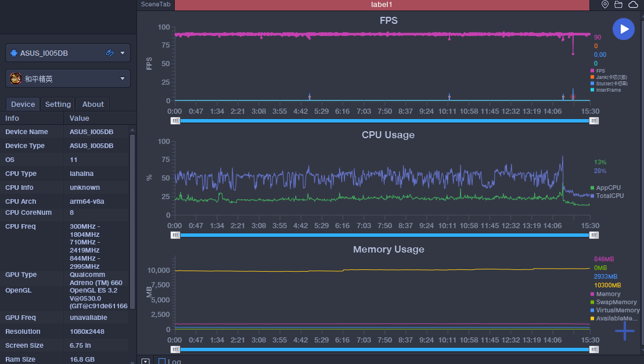Viewport: 644px width, 364px height.
Task: Toggle the SwapMemory legend series
Action: pos(614,302)
